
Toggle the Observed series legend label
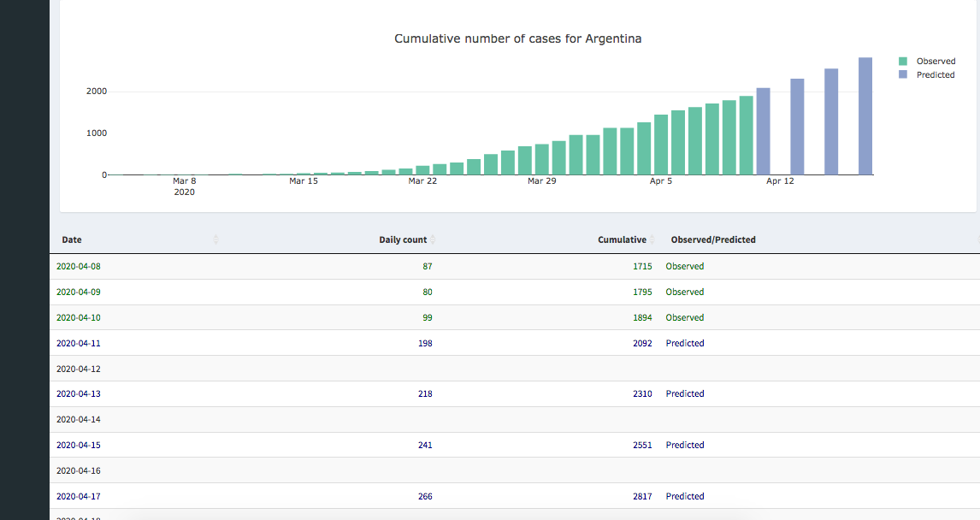(x=936, y=62)
